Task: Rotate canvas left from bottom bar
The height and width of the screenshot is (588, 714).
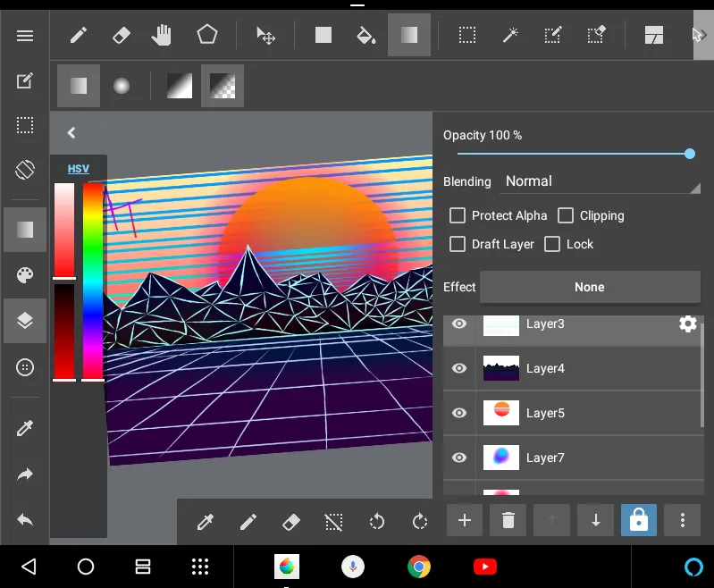Action: tap(376, 522)
